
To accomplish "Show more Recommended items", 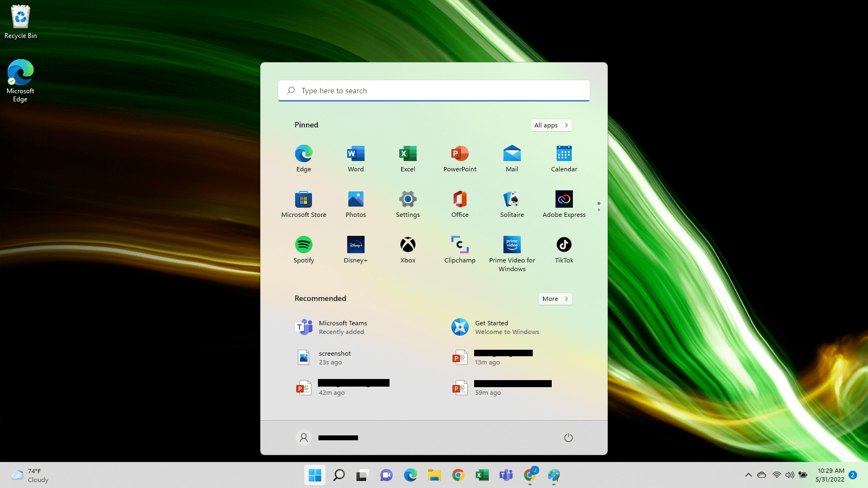I will (x=555, y=299).
